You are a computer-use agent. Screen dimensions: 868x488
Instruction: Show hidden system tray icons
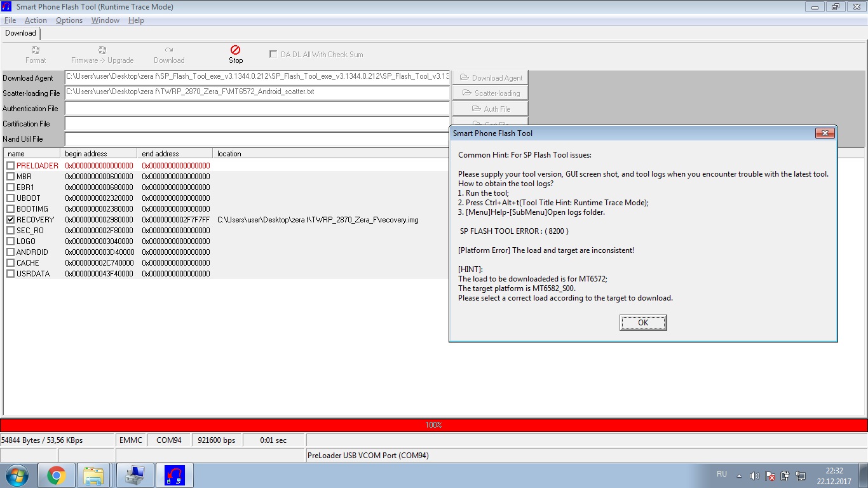[739, 475]
